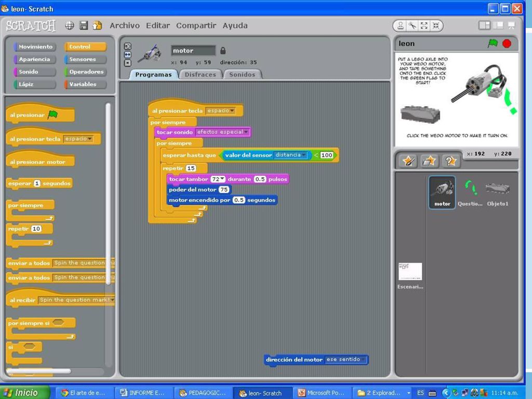Click the poder del motor 75 value

(x=223, y=190)
